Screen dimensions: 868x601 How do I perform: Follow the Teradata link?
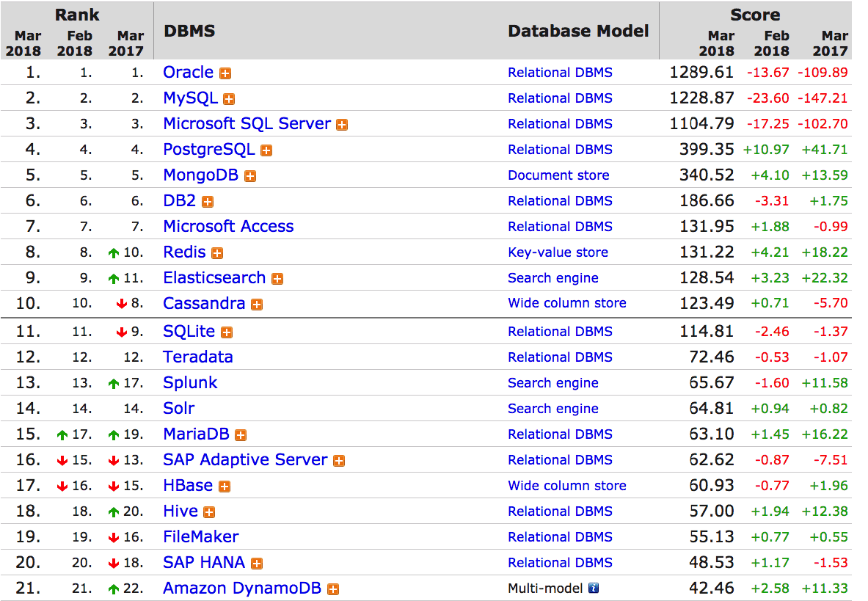click(197, 357)
